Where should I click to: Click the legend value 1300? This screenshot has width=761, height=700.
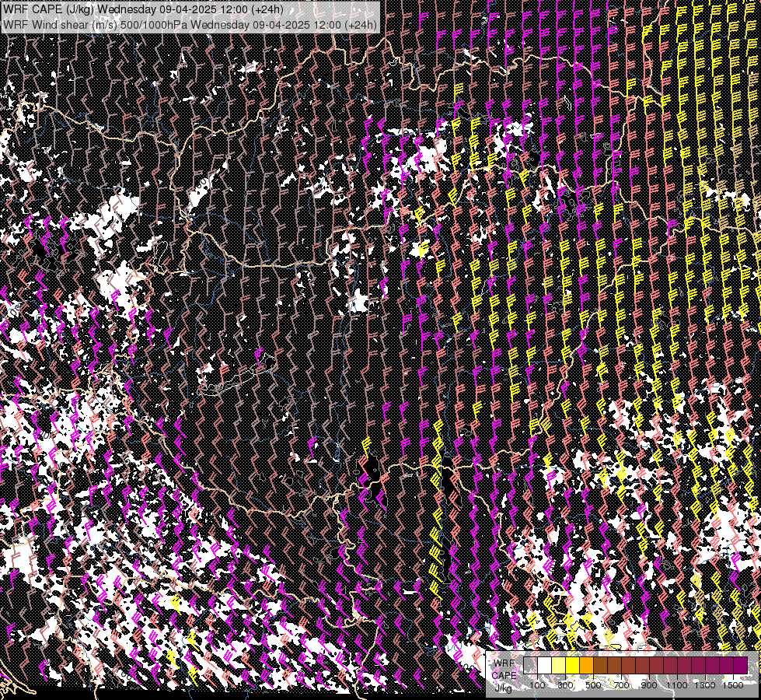705,685
